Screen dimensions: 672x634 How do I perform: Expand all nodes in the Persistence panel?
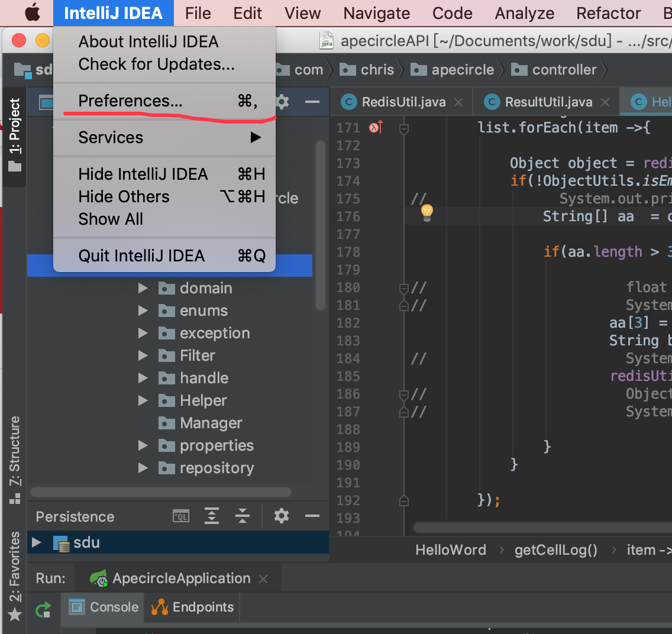point(211,516)
